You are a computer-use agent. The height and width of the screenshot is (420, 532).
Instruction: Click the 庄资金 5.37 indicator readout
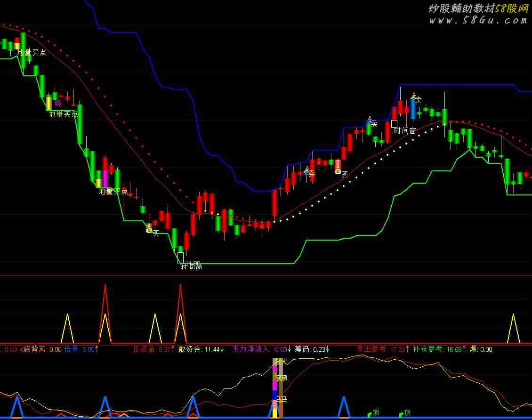(154, 349)
